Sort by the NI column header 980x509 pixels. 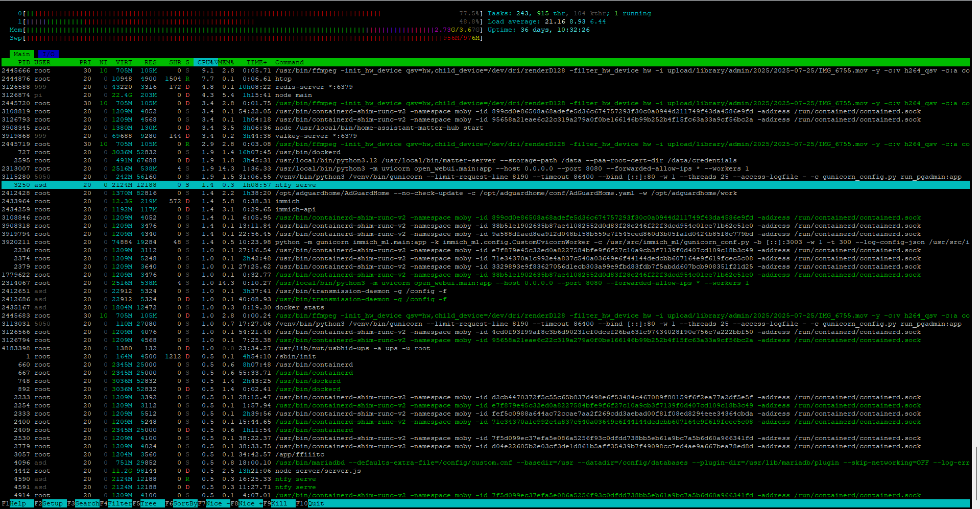pyautogui.click(x=104, y=62)
